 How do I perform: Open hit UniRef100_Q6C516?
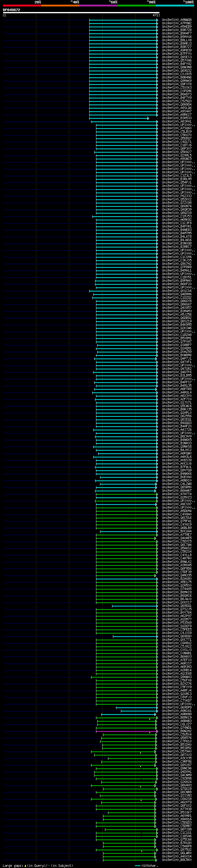(177, 518)
